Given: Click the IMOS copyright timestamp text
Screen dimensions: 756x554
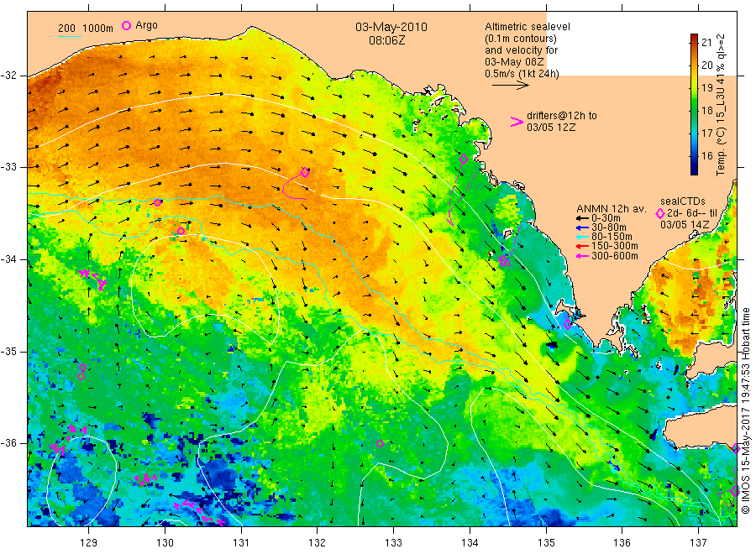Looking at the screenshot, I should 746,410.
